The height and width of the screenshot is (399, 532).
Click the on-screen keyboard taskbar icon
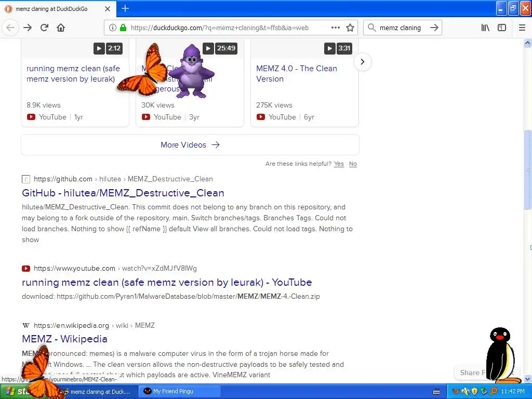[x=436, y=392]
